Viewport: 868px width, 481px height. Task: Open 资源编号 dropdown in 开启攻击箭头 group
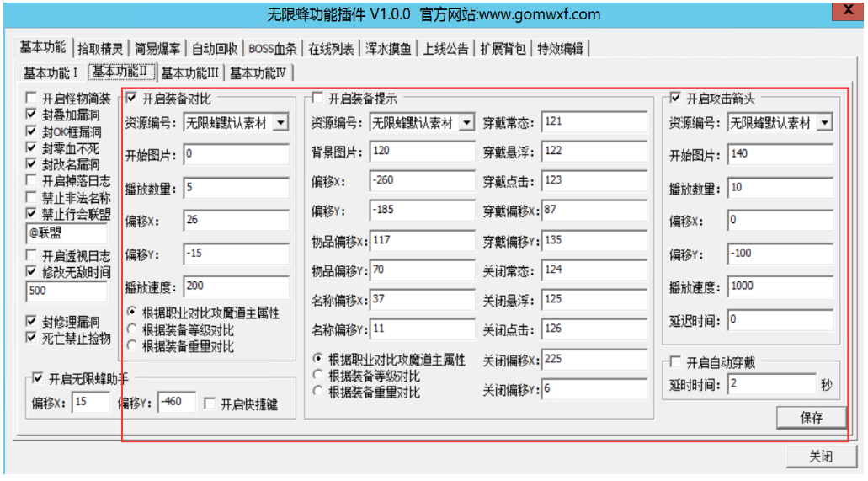coord(824,123)
